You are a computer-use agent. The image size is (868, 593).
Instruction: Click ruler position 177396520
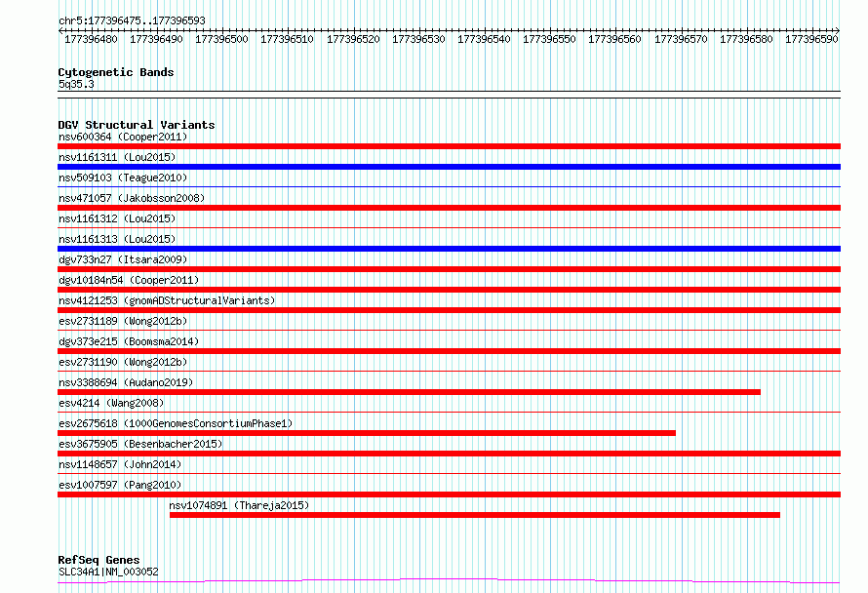[353, 39]
